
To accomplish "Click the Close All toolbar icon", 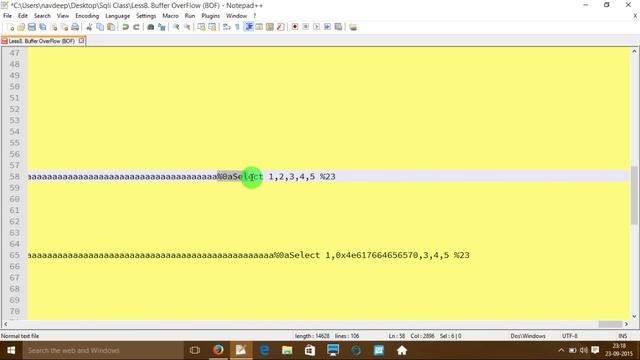I will tap(64, 27).
